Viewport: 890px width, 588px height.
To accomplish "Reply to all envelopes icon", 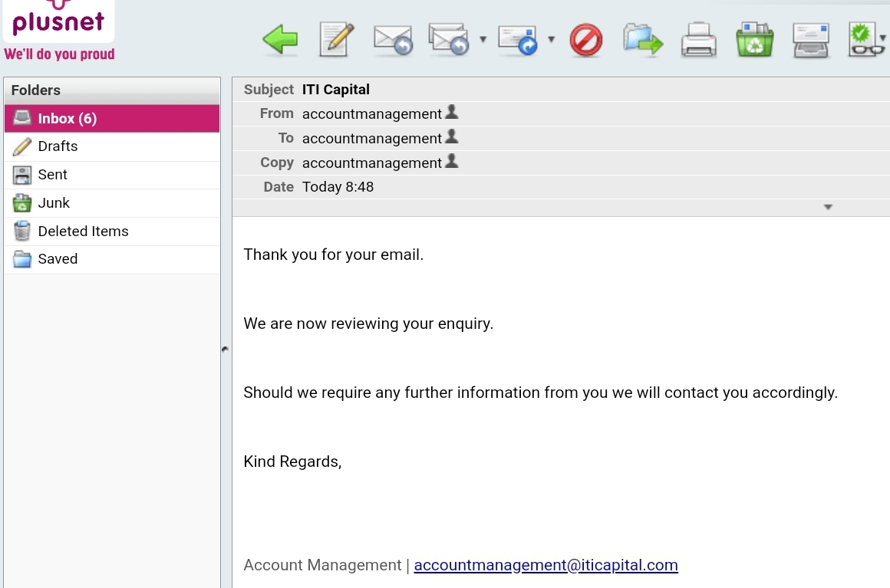I will pos(448,39).
